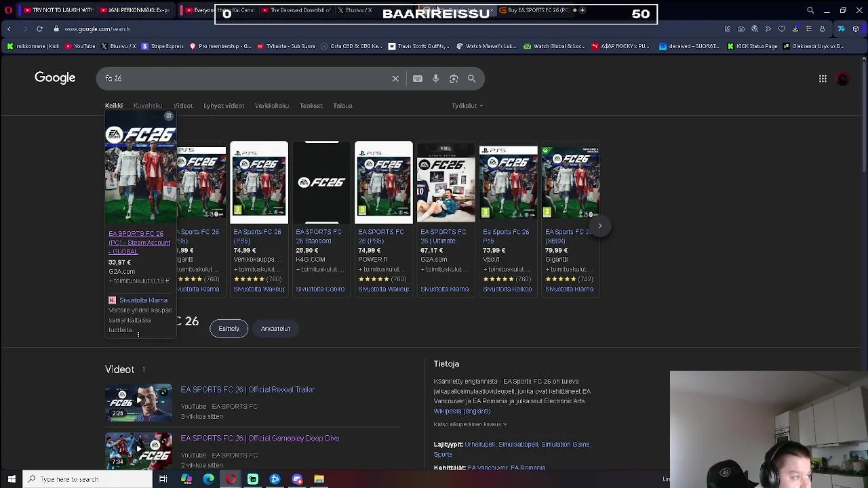
Task: Open the YouTube bookmark
Action: click(80, 46)
